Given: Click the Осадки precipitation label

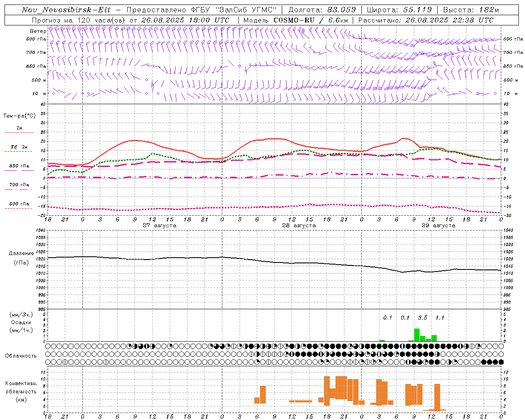Looking at the screenshot, I should coord(21,322).
